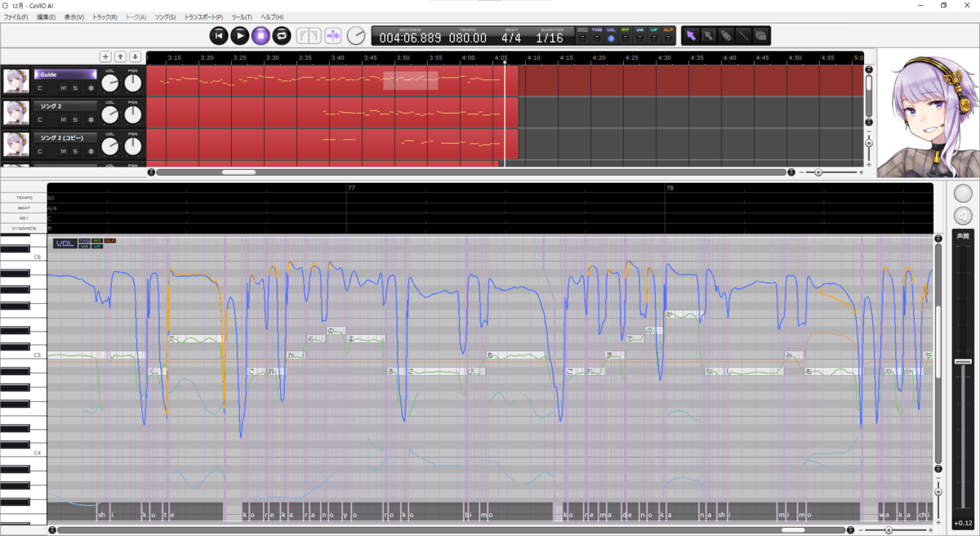The width and height of the screenshot is (980, 536).
Task: Move the track down with the down arrow button
Action: [x=135, y=56]
